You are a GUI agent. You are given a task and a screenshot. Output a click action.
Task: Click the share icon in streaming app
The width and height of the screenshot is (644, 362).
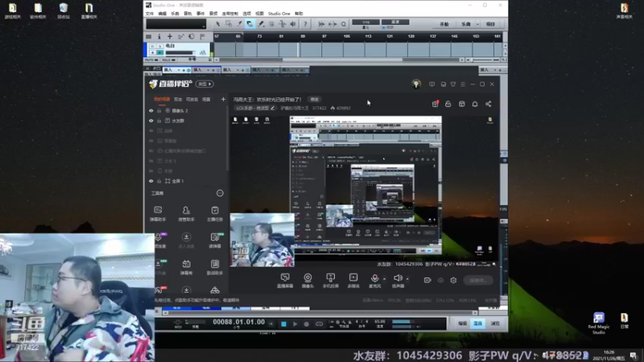pyautogui.click(x=489, y=105)
